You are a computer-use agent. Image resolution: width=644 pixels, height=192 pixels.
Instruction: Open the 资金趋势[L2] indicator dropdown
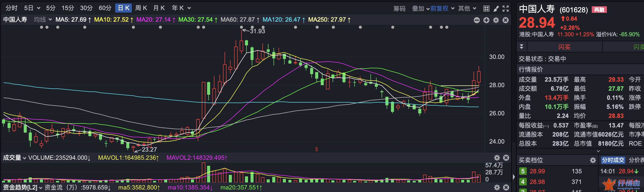(22, 187)
